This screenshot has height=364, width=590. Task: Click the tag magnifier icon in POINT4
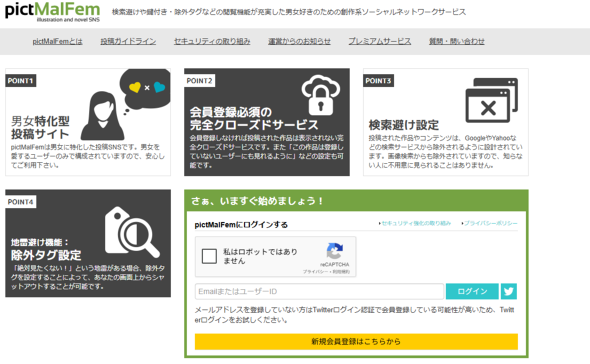[132, 231]
